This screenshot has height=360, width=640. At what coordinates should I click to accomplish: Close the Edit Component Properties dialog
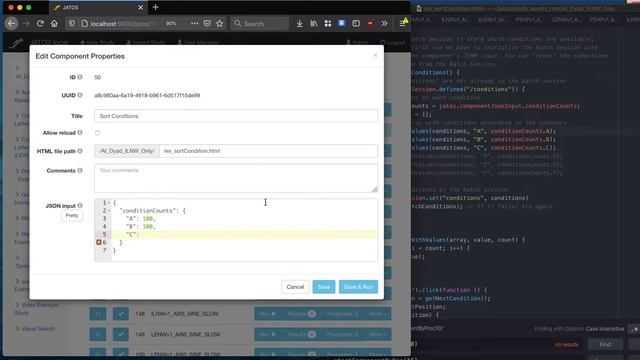click(376, 55)
